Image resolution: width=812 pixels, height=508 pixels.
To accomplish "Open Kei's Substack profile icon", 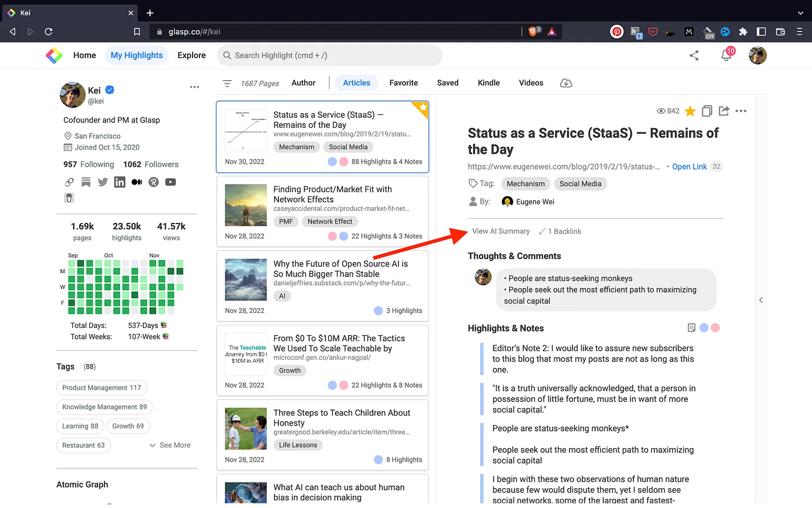I will coord(86,182).
